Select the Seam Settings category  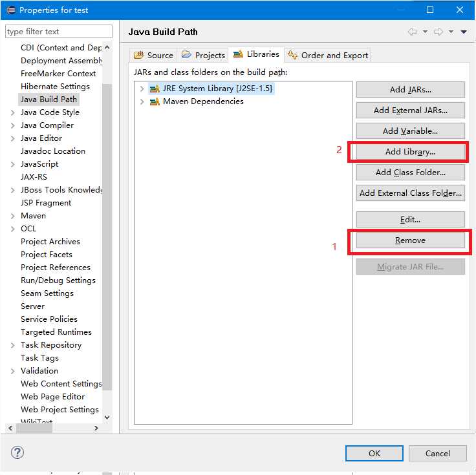click(47, 293)
